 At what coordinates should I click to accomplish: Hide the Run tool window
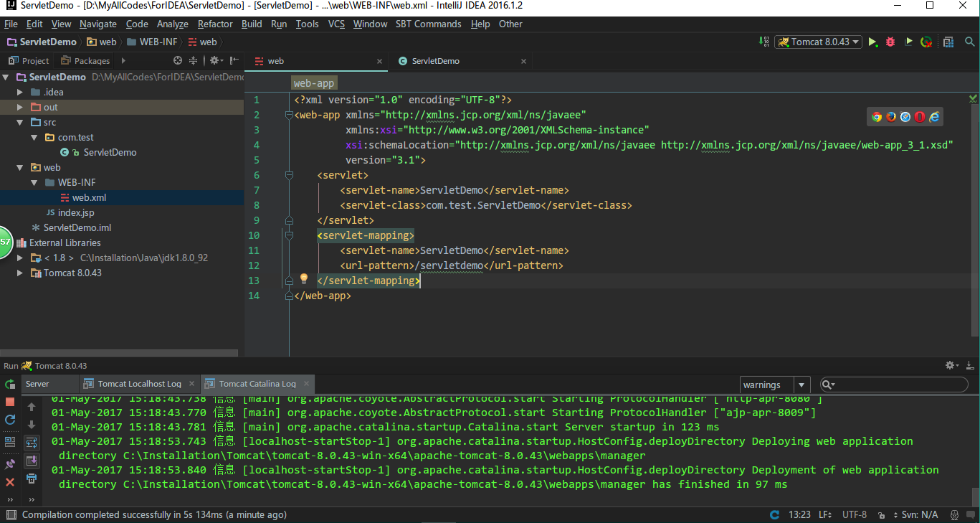[x=969, y=365]
